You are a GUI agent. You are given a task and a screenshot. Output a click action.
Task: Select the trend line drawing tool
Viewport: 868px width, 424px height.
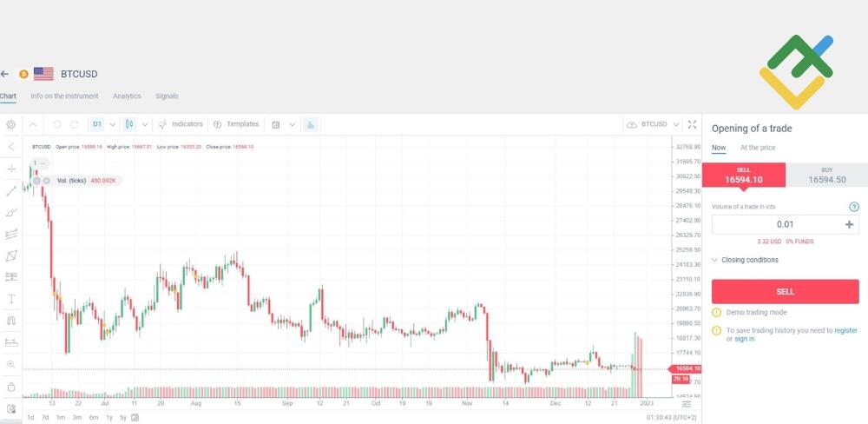(x=11, y=190)
